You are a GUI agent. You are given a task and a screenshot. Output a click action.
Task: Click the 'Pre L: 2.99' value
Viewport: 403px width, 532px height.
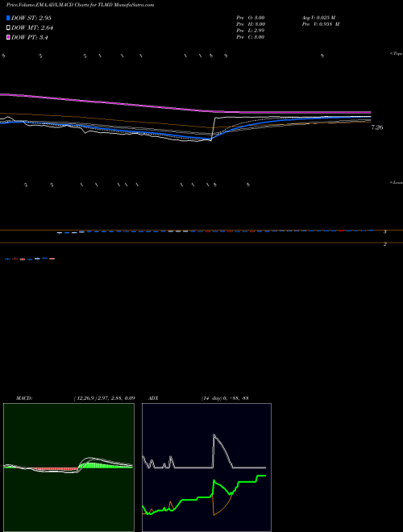251,31
